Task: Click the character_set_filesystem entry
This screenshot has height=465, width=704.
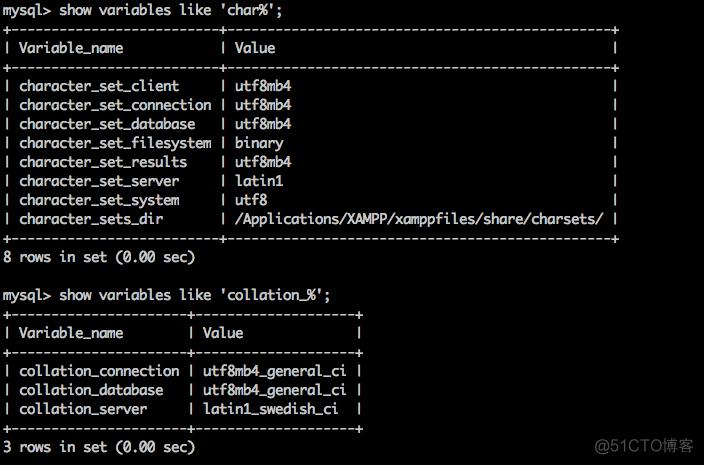Action: 115,143
